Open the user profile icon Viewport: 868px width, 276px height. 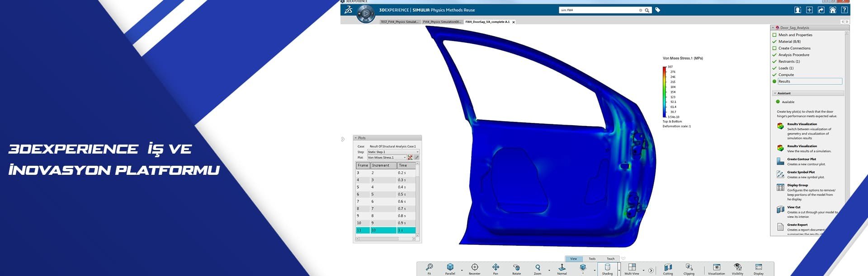[798, 10]
